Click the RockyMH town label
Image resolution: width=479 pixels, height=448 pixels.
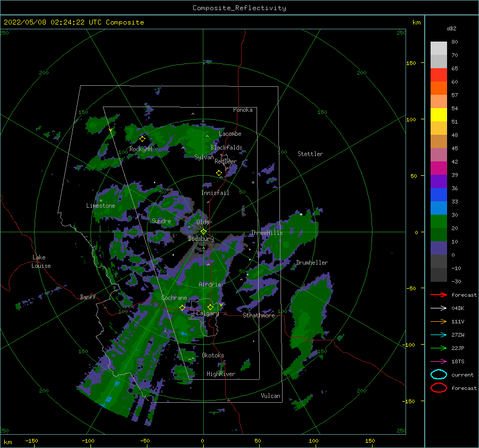141,149
